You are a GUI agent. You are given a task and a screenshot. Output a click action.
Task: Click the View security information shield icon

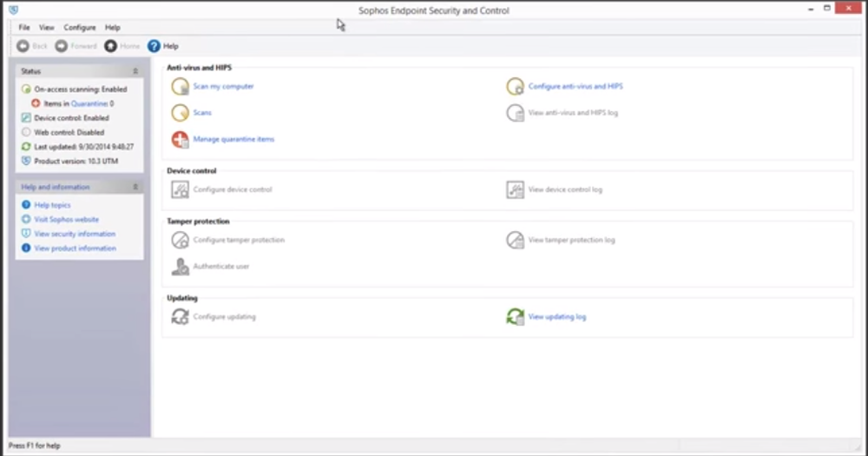pyautogui.click(x=26, y=234)
